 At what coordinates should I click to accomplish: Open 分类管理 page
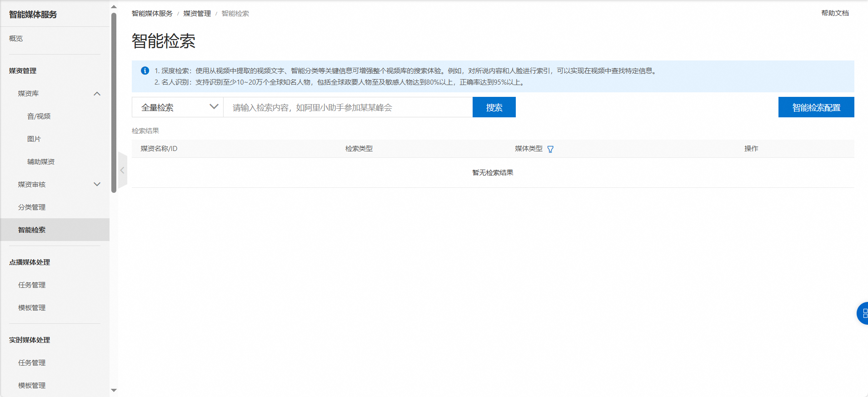click(32, 207)
